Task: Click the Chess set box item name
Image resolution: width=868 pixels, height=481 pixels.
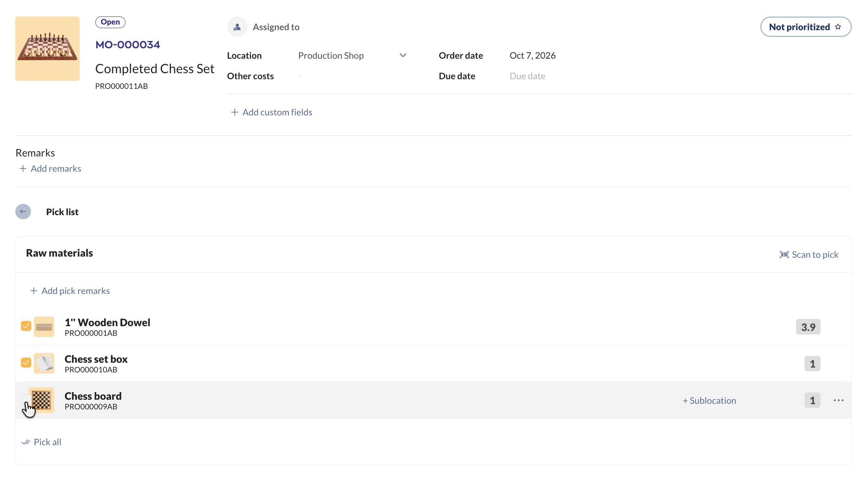Action: [96, 359]
